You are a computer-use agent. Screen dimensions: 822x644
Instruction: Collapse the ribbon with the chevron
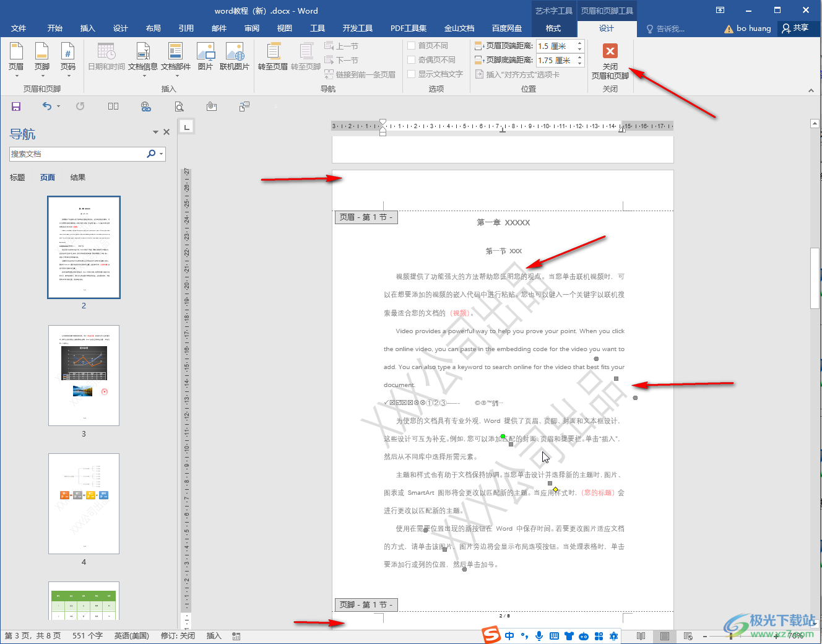pyautogui.click(x=811, y=90)
